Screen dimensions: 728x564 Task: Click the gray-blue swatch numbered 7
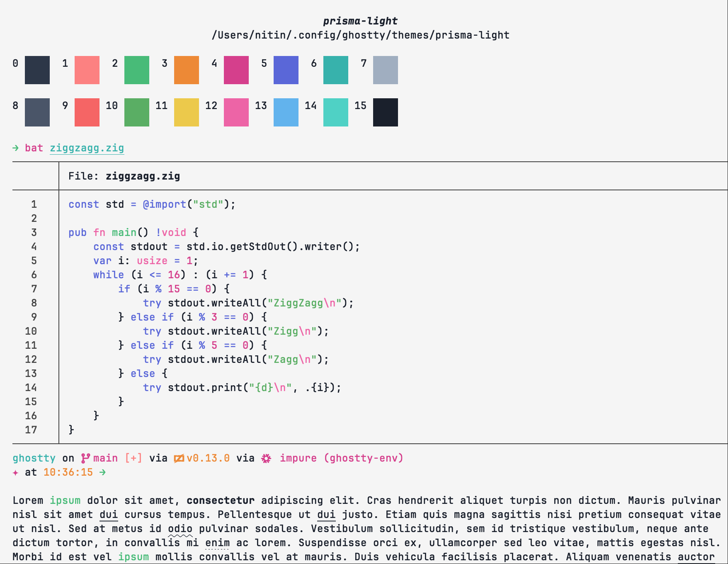[386, 70]
